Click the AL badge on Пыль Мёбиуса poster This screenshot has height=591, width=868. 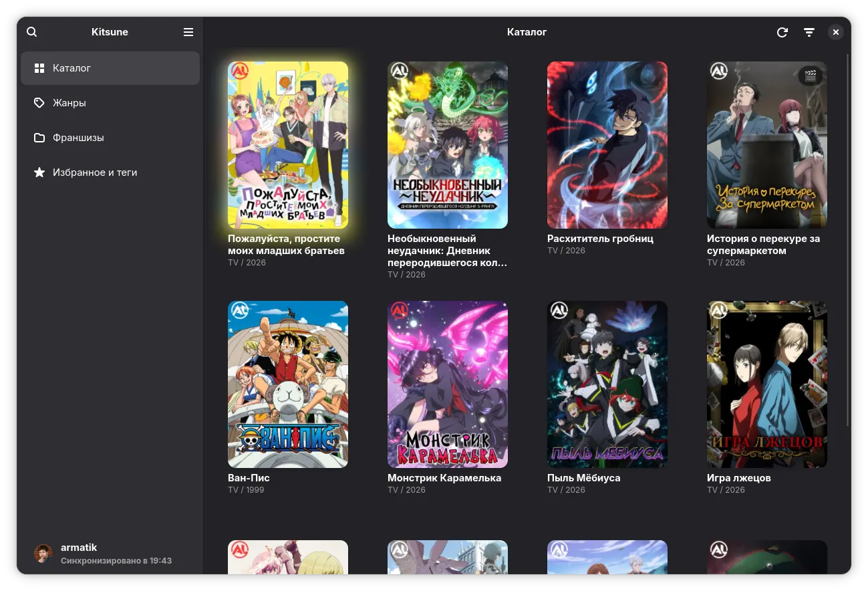click(559, 310)
